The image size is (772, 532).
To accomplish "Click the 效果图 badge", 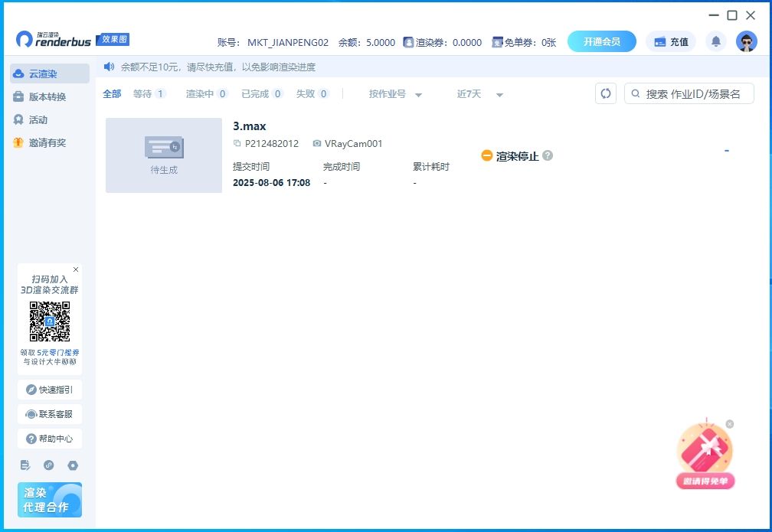I will point(113,39).
